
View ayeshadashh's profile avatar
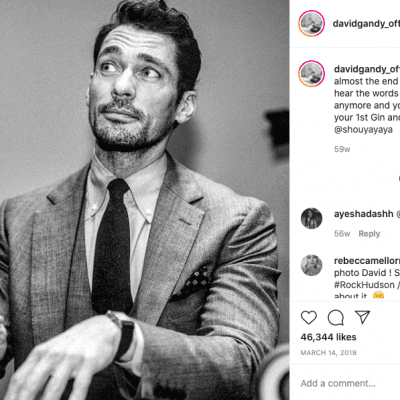pos(311,218)
